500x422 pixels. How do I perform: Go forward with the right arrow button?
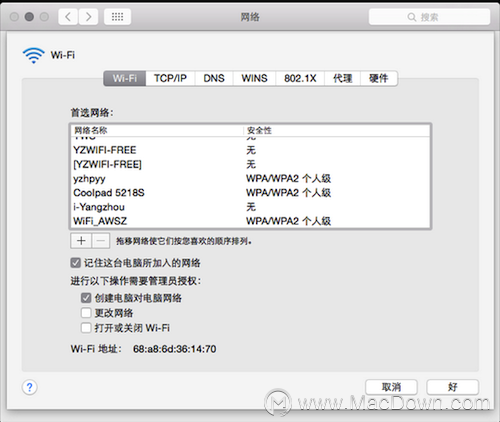88,17
